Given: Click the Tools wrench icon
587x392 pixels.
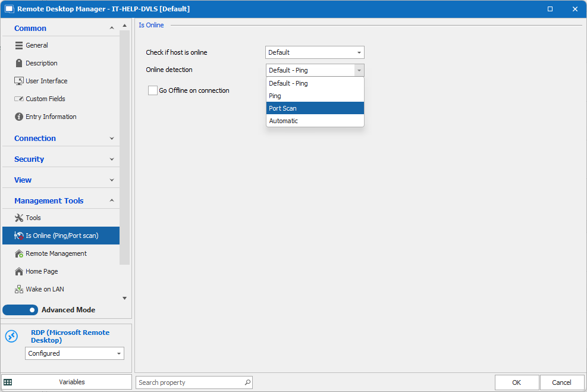Looking at the screenshot, I should (19, 218).
